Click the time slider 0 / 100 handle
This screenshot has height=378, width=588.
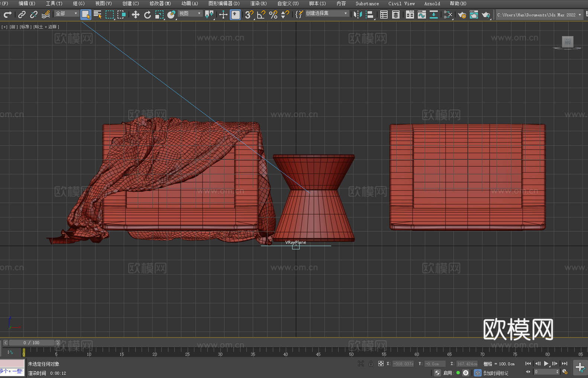(x=32, y=343)
